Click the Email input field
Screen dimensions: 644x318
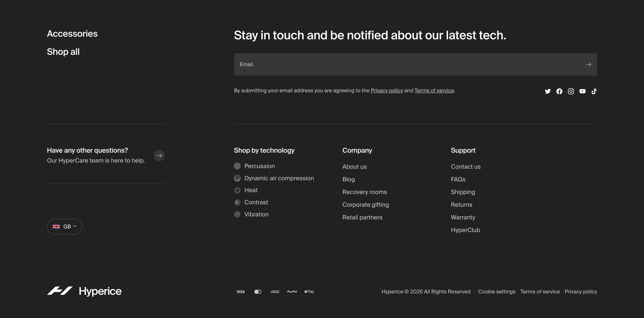click(x=415, y=64)
